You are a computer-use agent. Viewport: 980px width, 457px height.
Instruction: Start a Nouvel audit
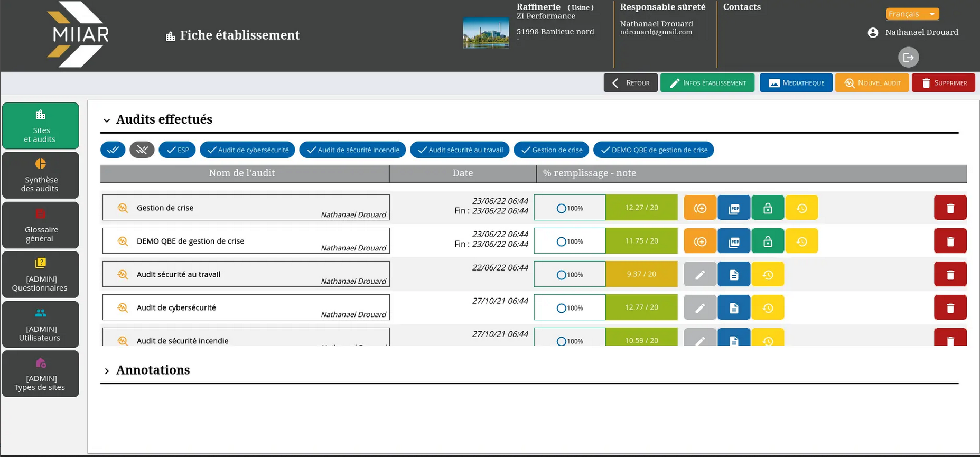[x=872, y=83]
